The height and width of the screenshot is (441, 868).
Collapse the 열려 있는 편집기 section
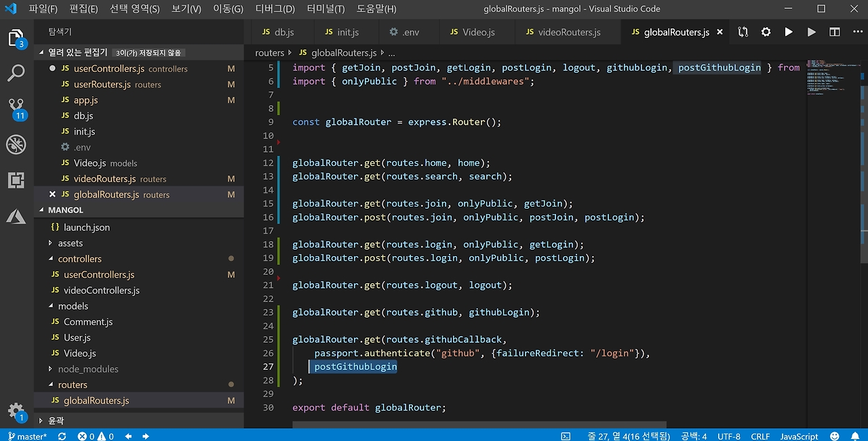tap(139, 52)
